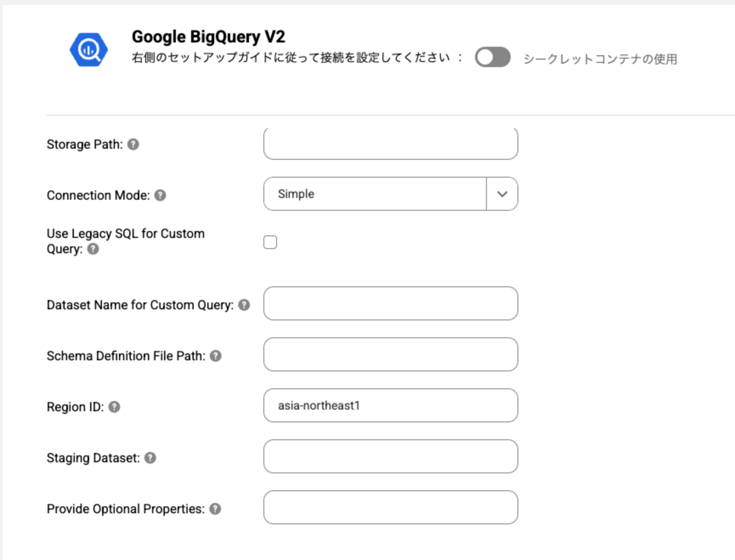Click the Storage Path input field
The image size is (735, 560).
pos(390,144)
